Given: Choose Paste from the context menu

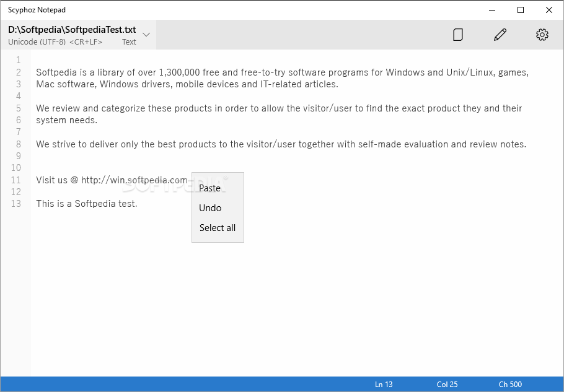Looking at the screenshot, I should [x=209, y=188].
